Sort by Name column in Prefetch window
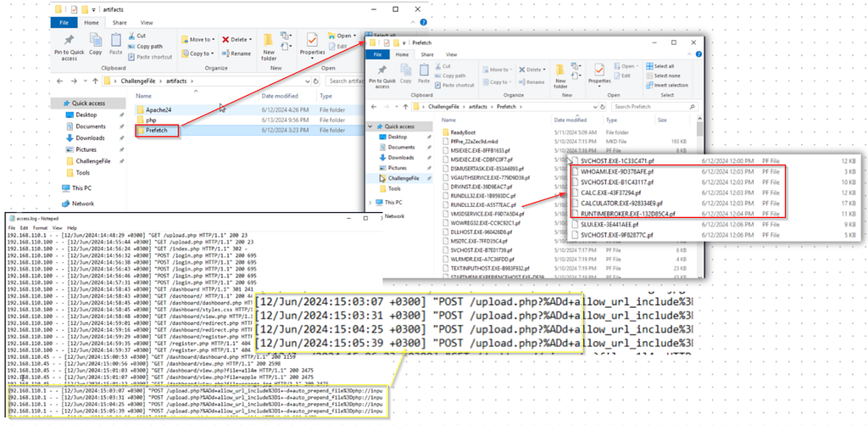 [x=448, y=120]
